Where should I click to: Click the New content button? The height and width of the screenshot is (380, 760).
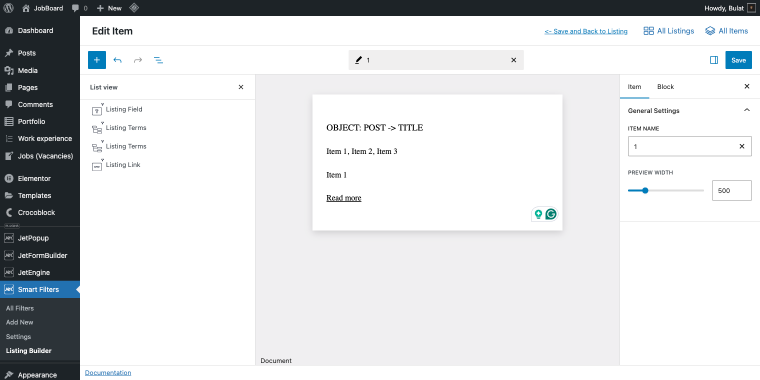coord(109,8)
